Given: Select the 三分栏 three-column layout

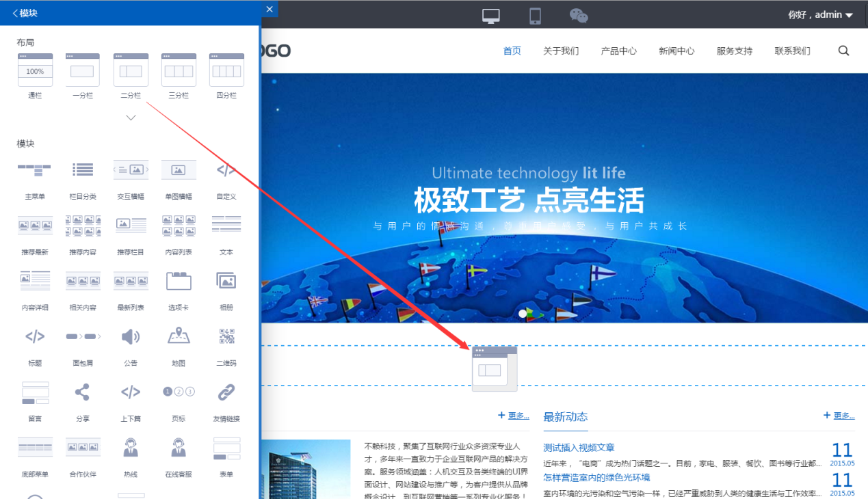Looking at the screenshot, I should coord(179,70).
